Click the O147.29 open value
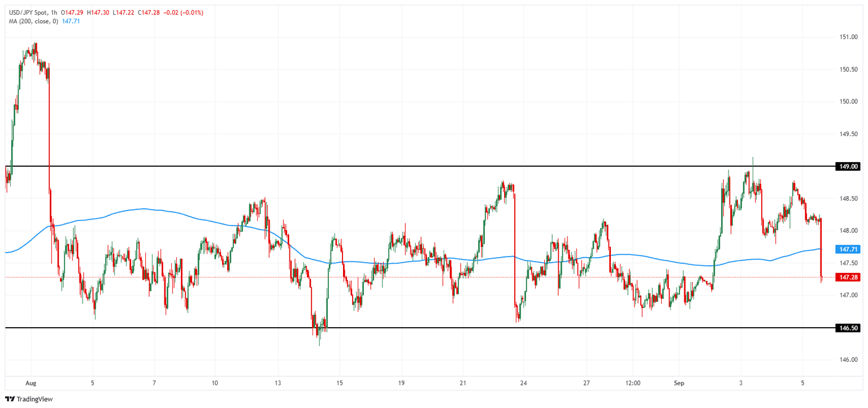The height and width of the screenshot is (408, 868). pyautogui.click(x=72, y=12)
